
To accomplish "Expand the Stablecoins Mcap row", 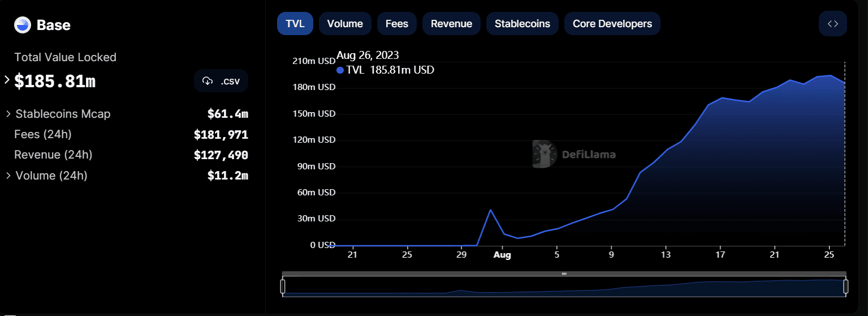I will coord(8,114).
